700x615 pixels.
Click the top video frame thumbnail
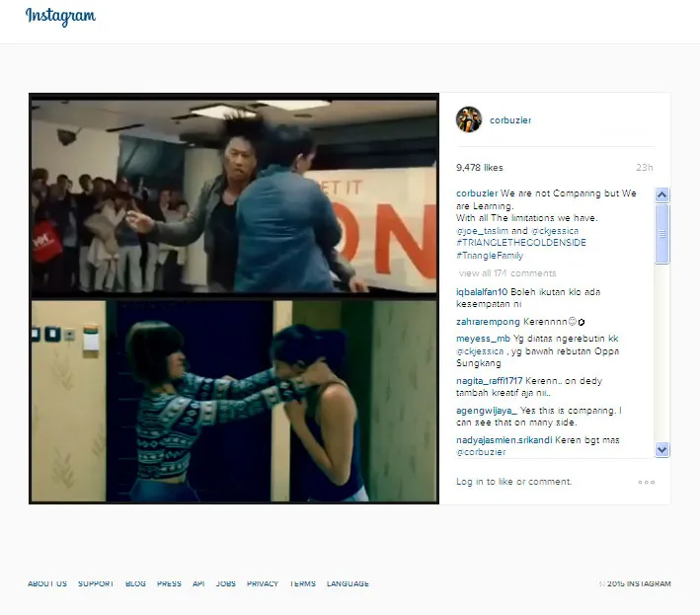(x=234, y=196)
